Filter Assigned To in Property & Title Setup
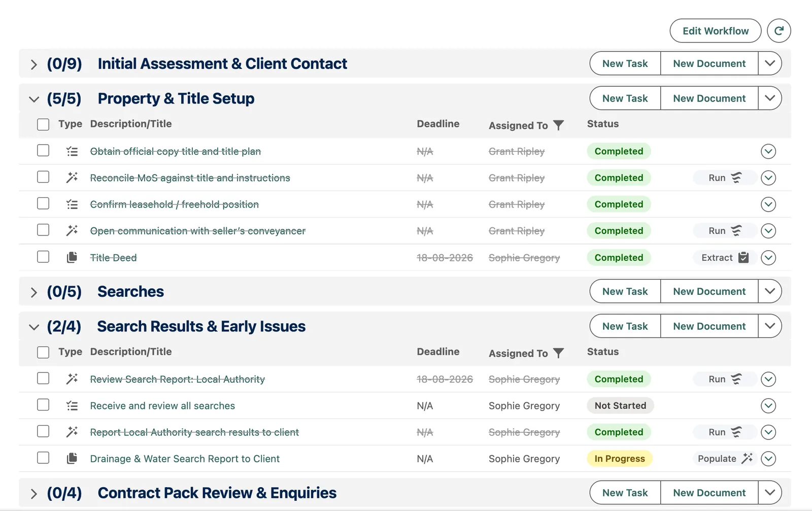The image size is (812, 511). click(x=558, y=125)
